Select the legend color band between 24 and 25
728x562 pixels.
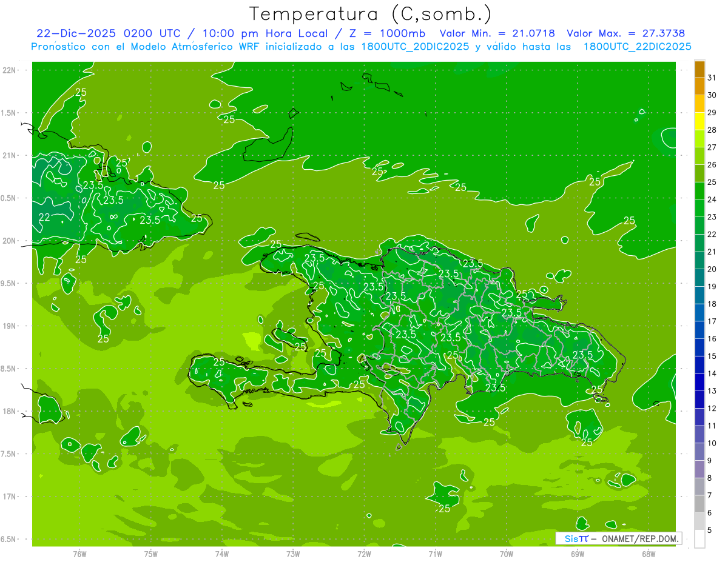(699, 191)
